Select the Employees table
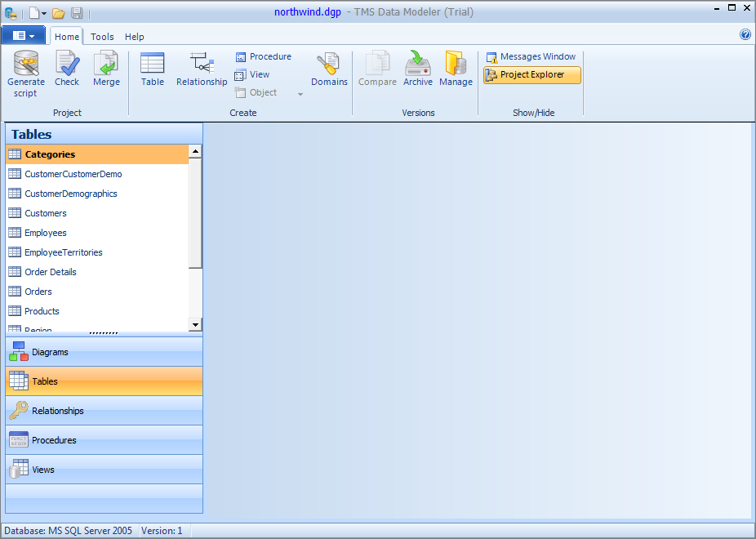756x539 pixels. click(x=97, y=233)
